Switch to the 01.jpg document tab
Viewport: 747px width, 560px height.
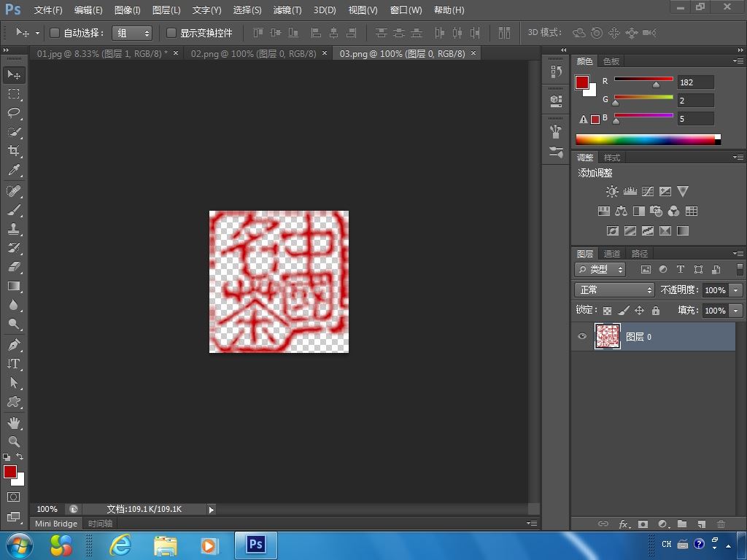click(102, 54)
